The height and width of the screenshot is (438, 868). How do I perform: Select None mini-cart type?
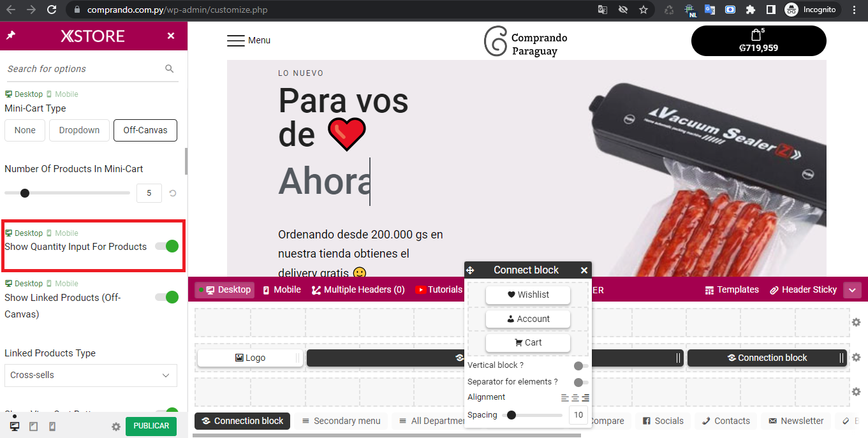[x=25, y=130]
